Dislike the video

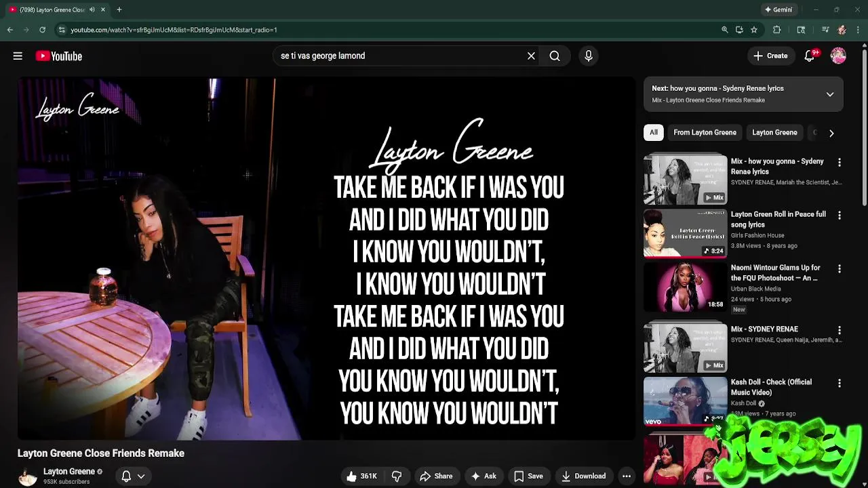[x=397, y=476]
